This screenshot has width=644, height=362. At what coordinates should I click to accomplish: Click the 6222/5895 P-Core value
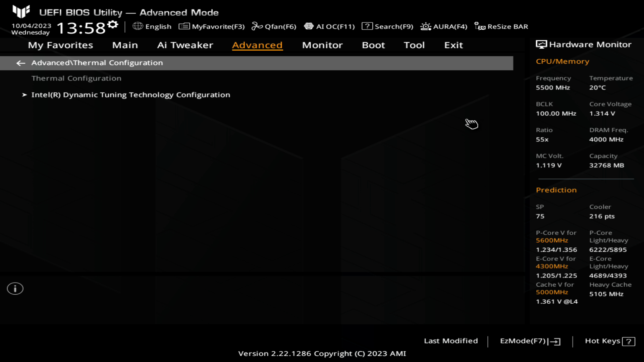(608, 250)
